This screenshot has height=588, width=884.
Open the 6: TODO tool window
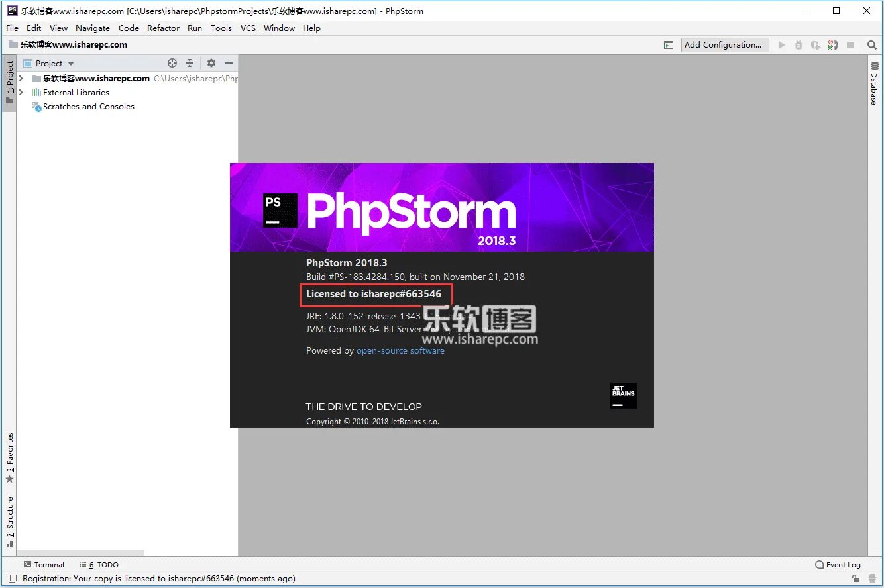(x=99, y=565)
